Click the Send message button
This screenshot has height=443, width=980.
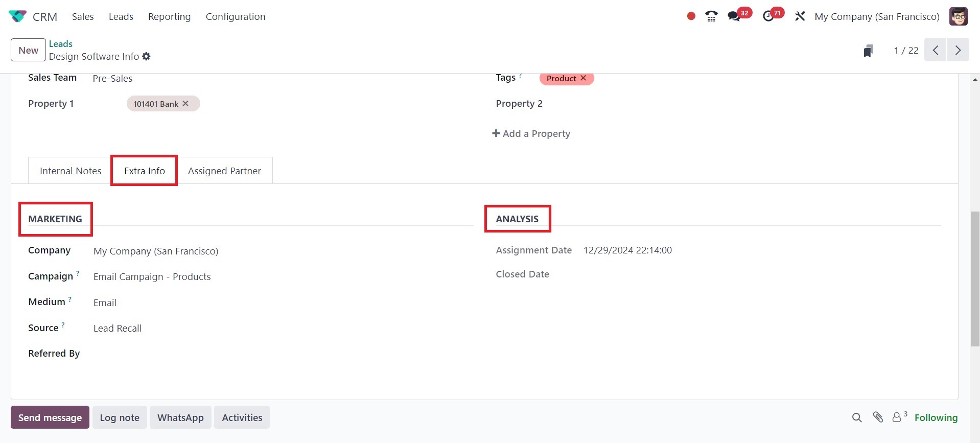(x=50, y=417)
